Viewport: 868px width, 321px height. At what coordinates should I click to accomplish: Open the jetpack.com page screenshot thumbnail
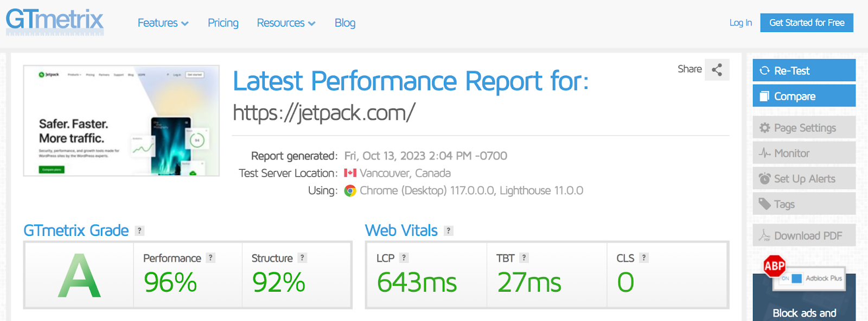[122, 120]
